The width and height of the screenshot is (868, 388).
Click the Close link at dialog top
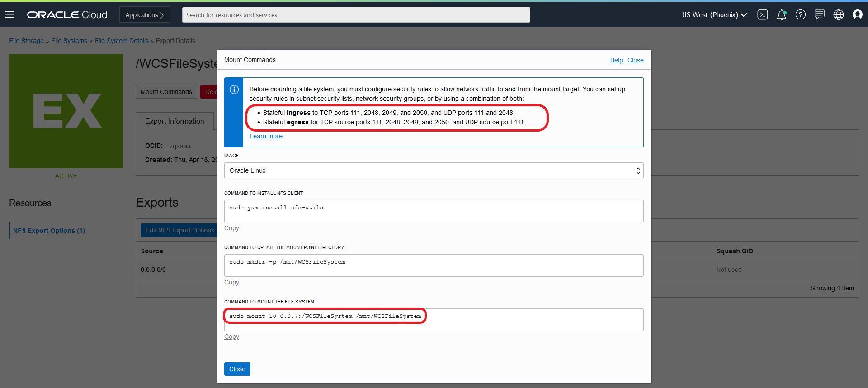point(635,60)
